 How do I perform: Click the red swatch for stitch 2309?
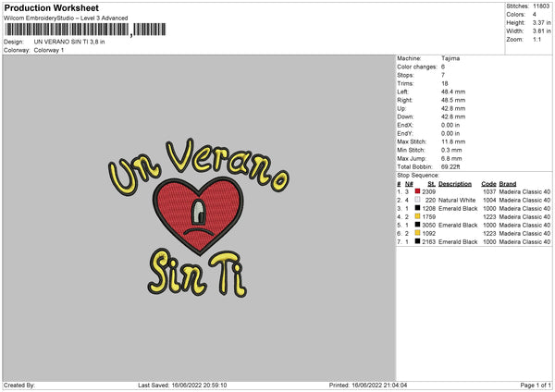(x=418, y=191)
